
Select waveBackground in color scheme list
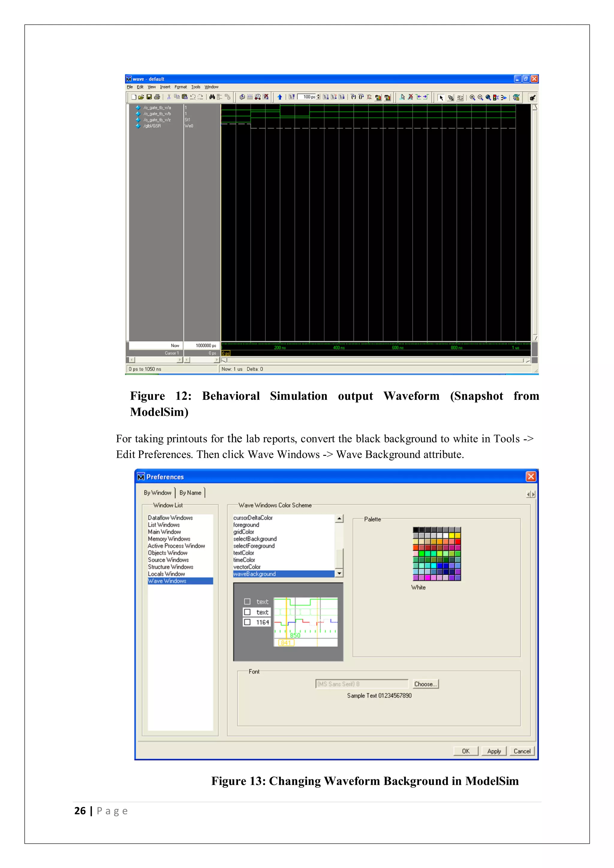284,574
